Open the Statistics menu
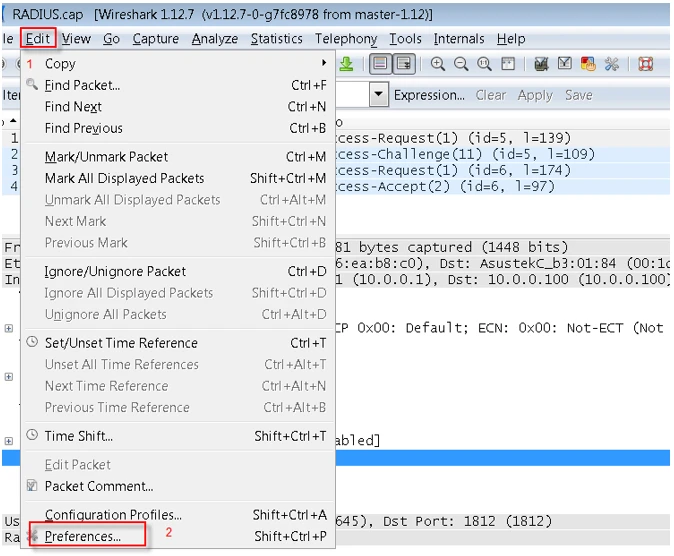Viewport: 674px width, 556px height. coord(276,39)
